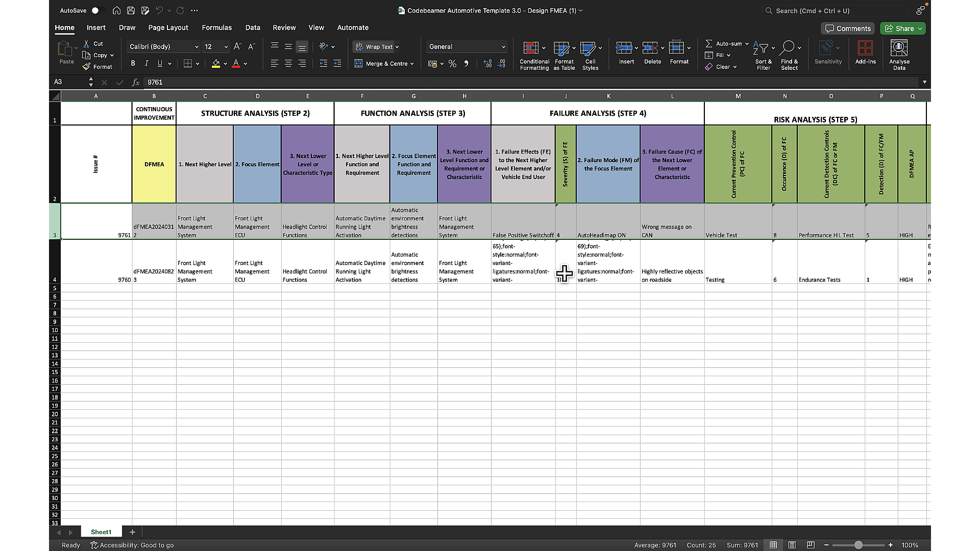Click the Comments button
Image resolution: width=980 pixels, height=551 pixels.
tap(848, 29)
